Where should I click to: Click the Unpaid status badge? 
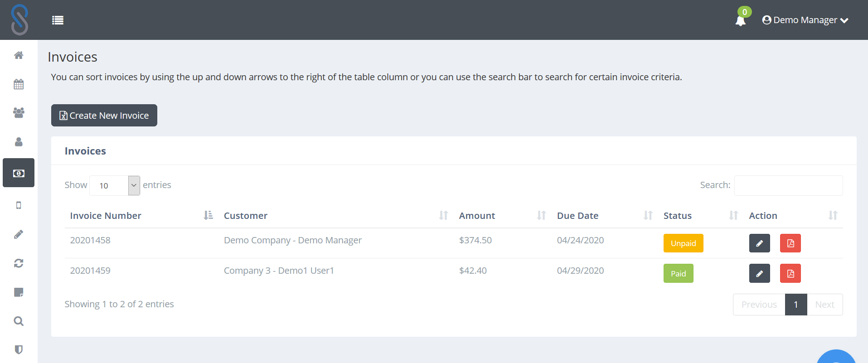pyautogui.click(x=683, y=243)
